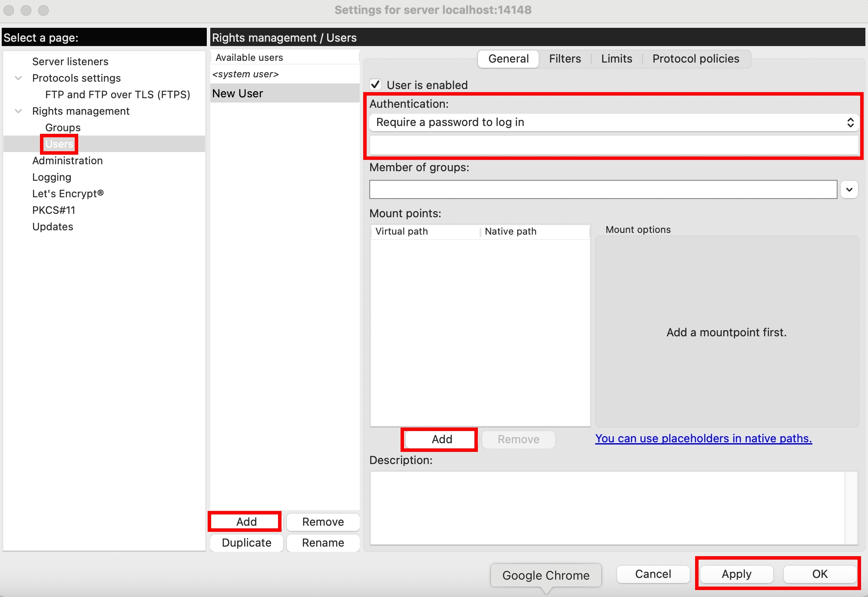Switch to the Limits tab

pyautogui.click(x=616, y=59)
